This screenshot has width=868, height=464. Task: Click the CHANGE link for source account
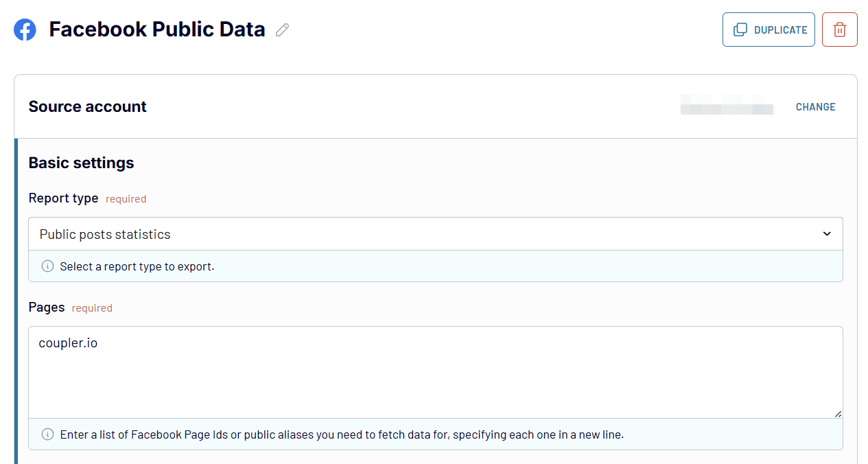pyautogui.click(x=815, y=106)
